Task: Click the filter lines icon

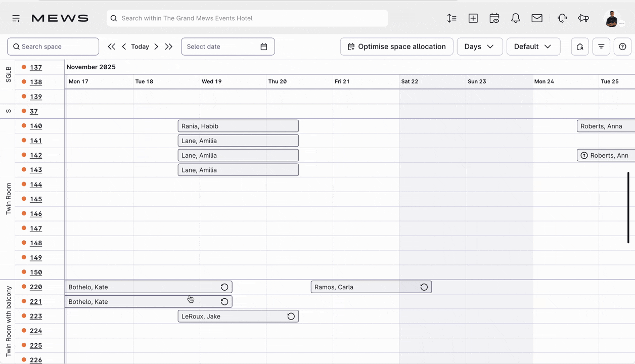Action: click(601, 47)
